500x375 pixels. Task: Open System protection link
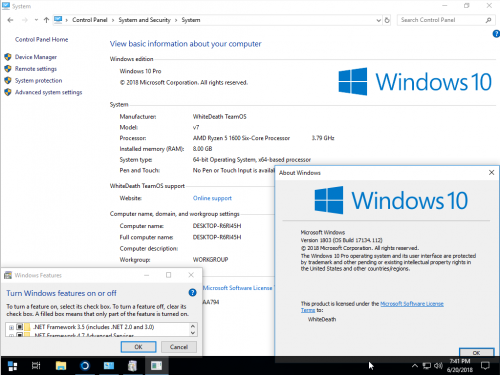click(x=38, y=80)
